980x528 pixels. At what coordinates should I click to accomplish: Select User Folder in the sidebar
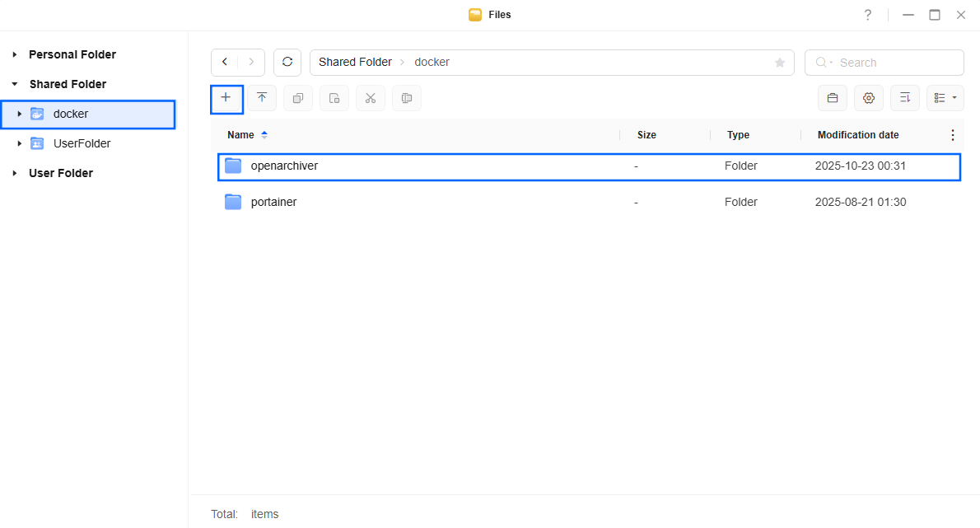pyautogui.click(x=61, y=173)
